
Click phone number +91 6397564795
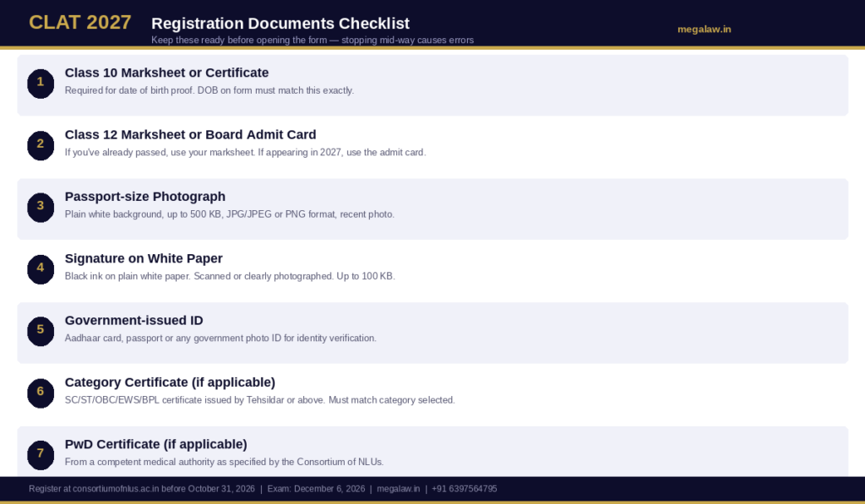click(x=465, y=489)
